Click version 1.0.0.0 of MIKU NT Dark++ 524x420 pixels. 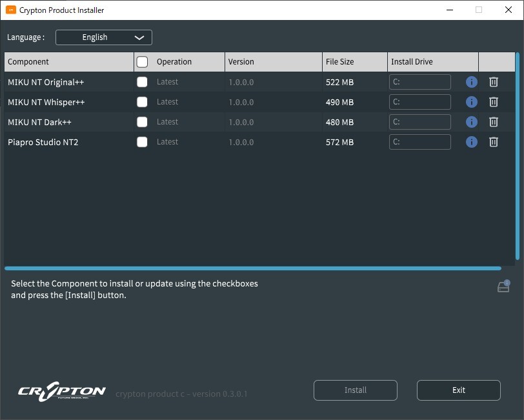point(241,123)
